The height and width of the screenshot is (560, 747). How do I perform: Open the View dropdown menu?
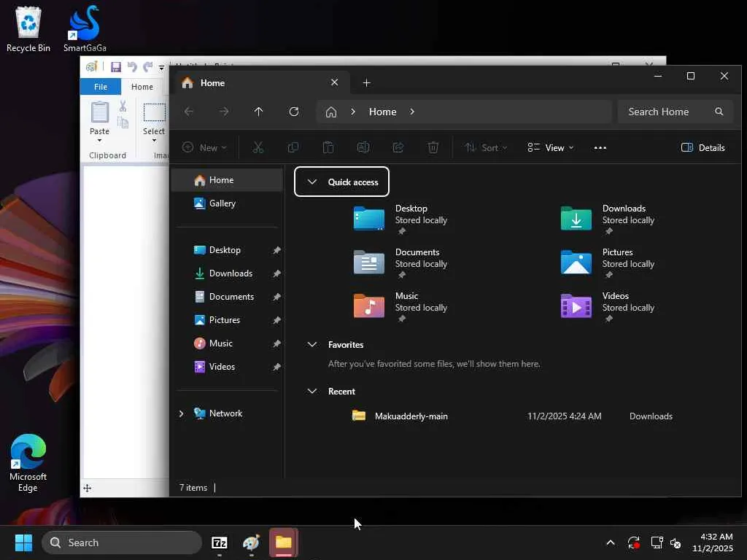click(x=551, y=147)
